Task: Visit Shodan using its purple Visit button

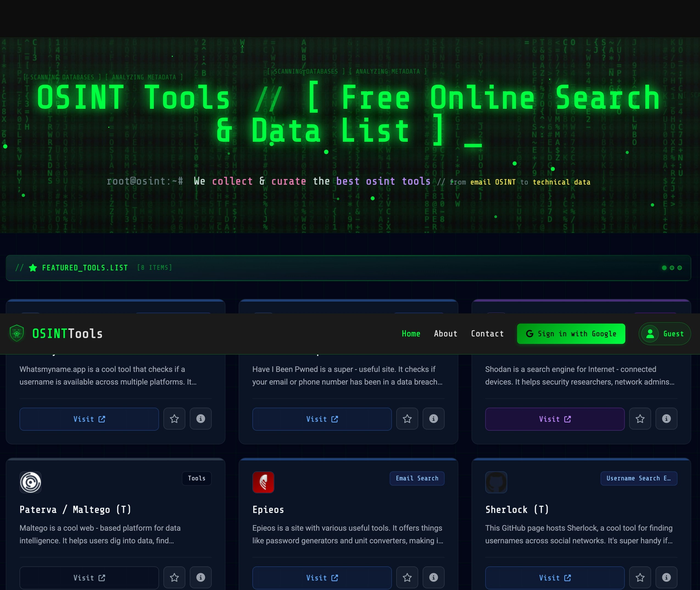Action: coord(554,419)
